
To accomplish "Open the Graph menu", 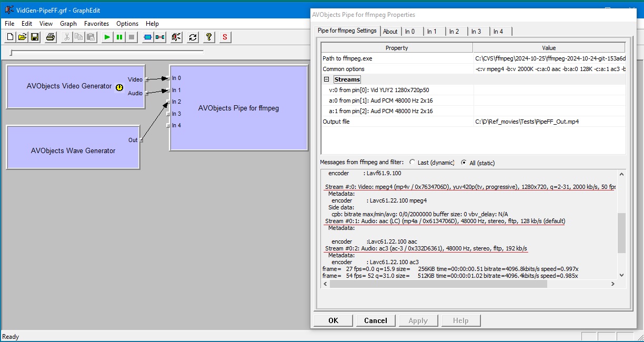I will [68, 23].
